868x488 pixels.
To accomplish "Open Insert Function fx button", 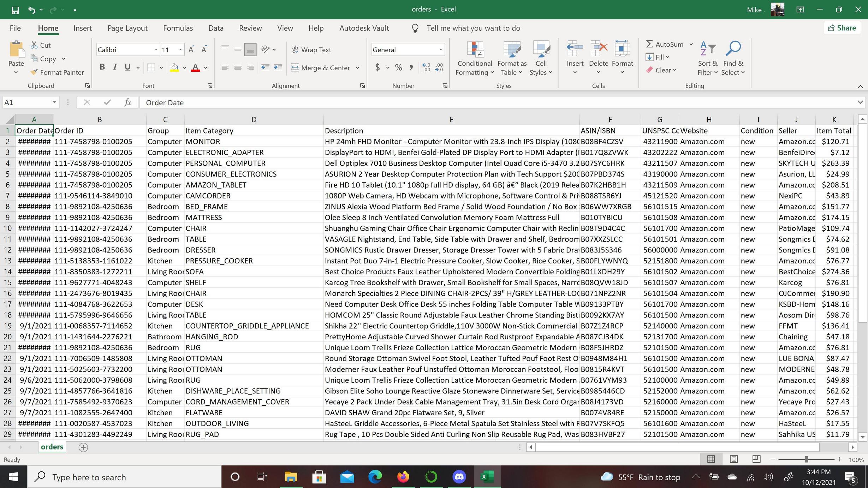I will click(128, 102).
